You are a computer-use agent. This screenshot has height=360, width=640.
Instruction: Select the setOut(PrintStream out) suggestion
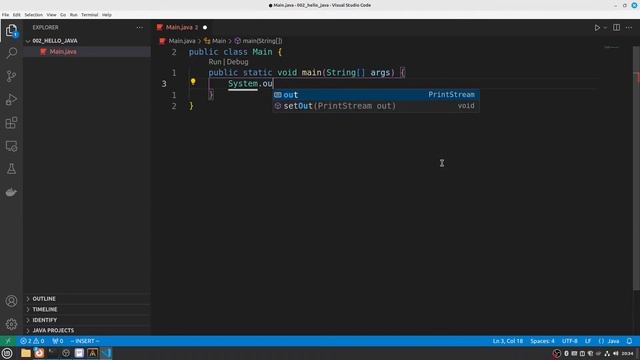(x=376, y=106)
